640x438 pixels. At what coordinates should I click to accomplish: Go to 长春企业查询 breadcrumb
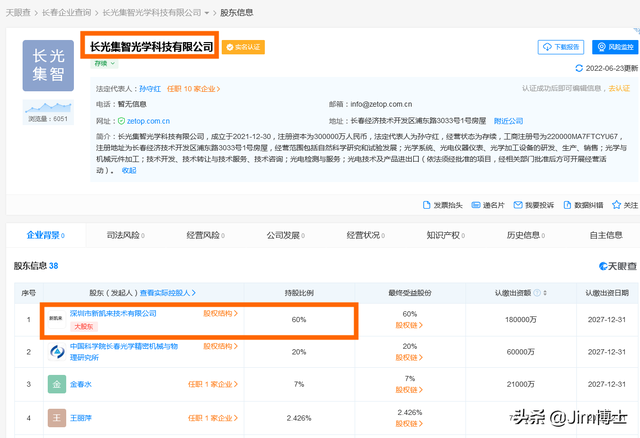(x=67, y=13)
